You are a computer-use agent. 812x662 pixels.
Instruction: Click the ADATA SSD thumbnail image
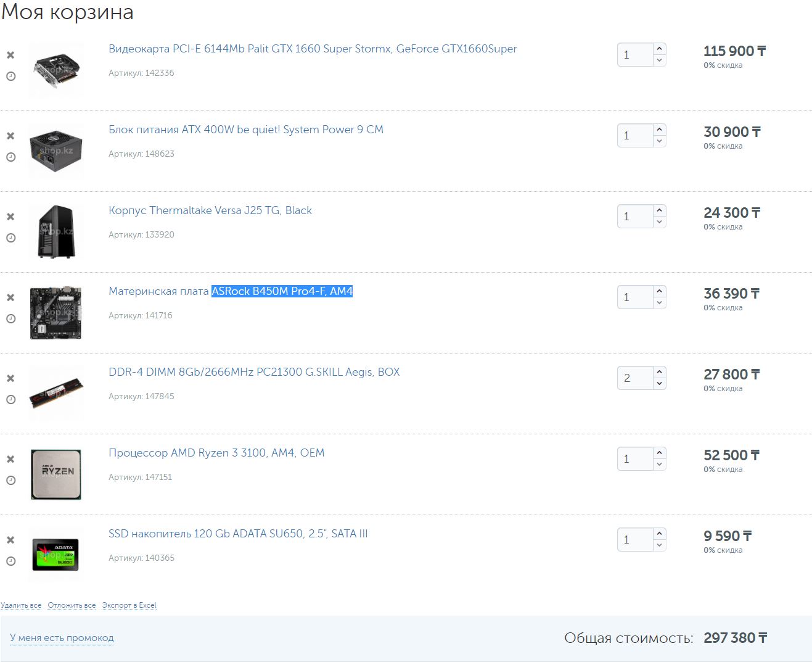(x=56, y=555)
